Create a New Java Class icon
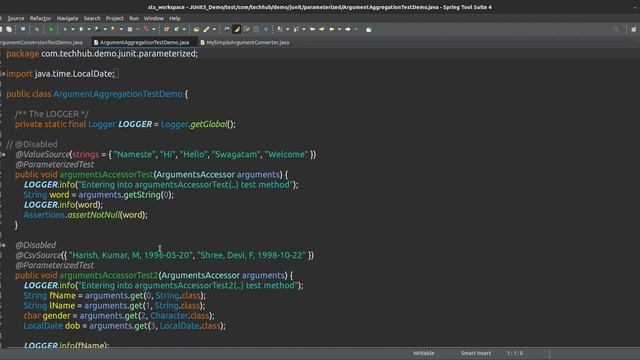The width and height of the screenshot is (640, 360). pyautogui.click(x=177, y=29)
